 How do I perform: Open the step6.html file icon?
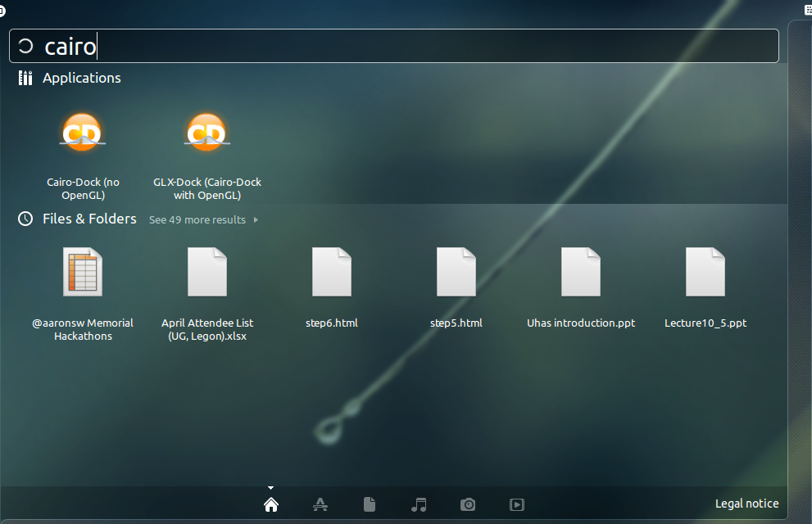332,272
